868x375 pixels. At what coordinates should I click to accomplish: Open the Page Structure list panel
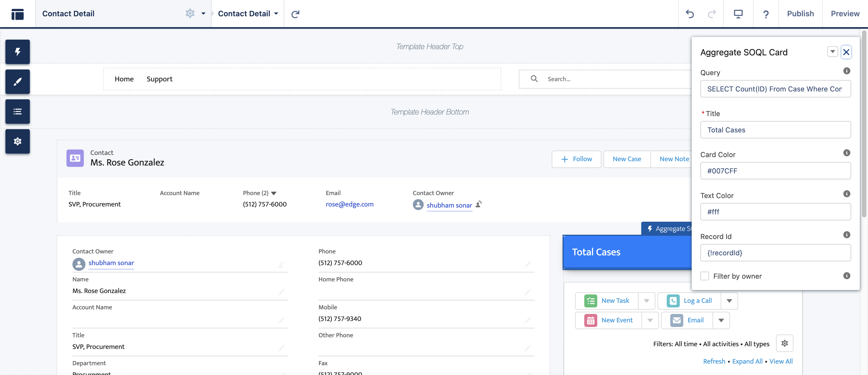[18, 112]
